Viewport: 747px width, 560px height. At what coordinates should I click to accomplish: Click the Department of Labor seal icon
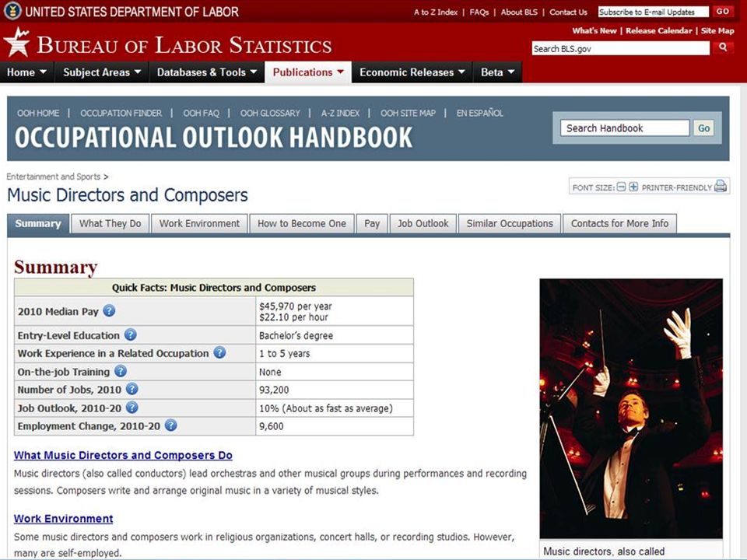point(12,11)
